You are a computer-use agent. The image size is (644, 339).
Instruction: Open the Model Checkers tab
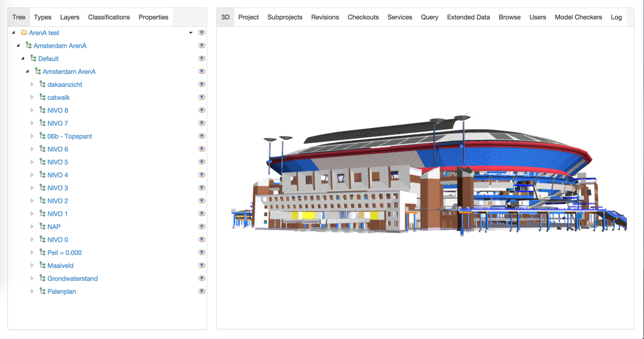(x=579, y=17)
